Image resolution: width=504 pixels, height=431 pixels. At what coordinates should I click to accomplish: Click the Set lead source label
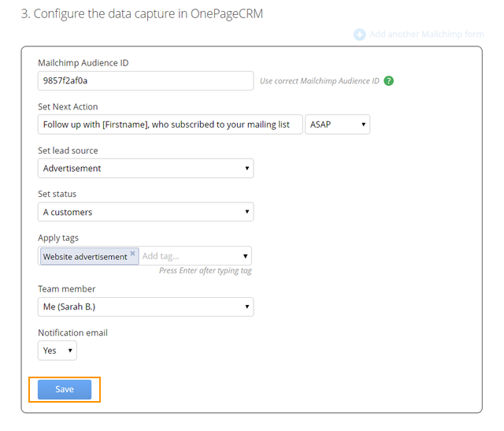point(68,150)
